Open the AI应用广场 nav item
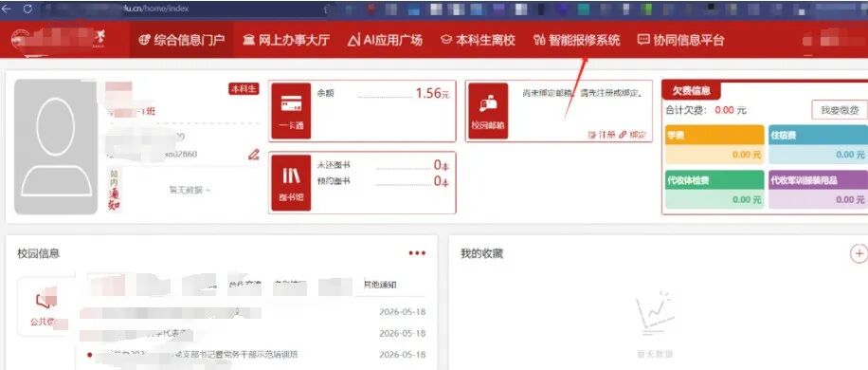The height and width of the screenshot is (370, 868). pyautogui.click(x=385, y=40)
